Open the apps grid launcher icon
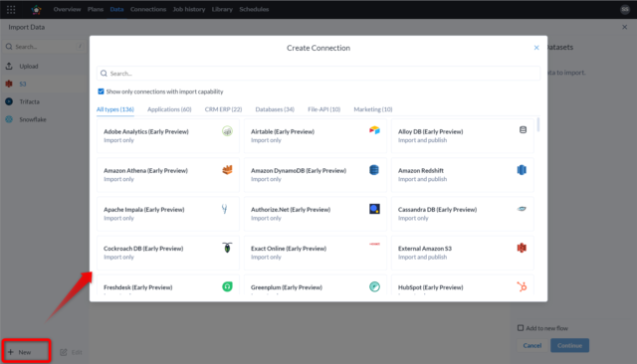637x364 pixels. tap(11, 9)
